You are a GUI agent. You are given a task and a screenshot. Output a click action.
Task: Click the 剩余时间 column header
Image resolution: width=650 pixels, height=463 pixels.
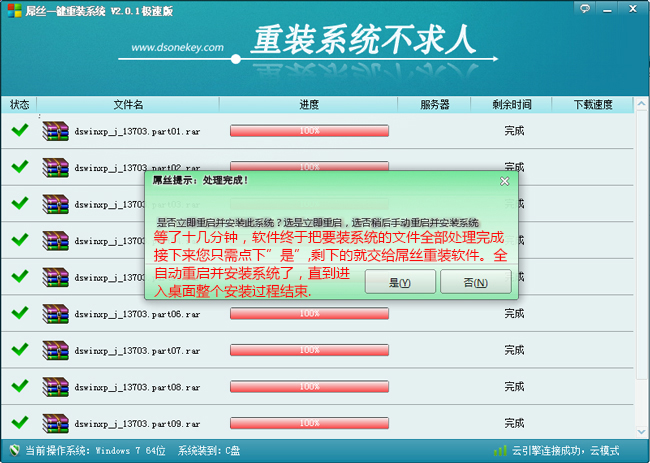(513, 104)
